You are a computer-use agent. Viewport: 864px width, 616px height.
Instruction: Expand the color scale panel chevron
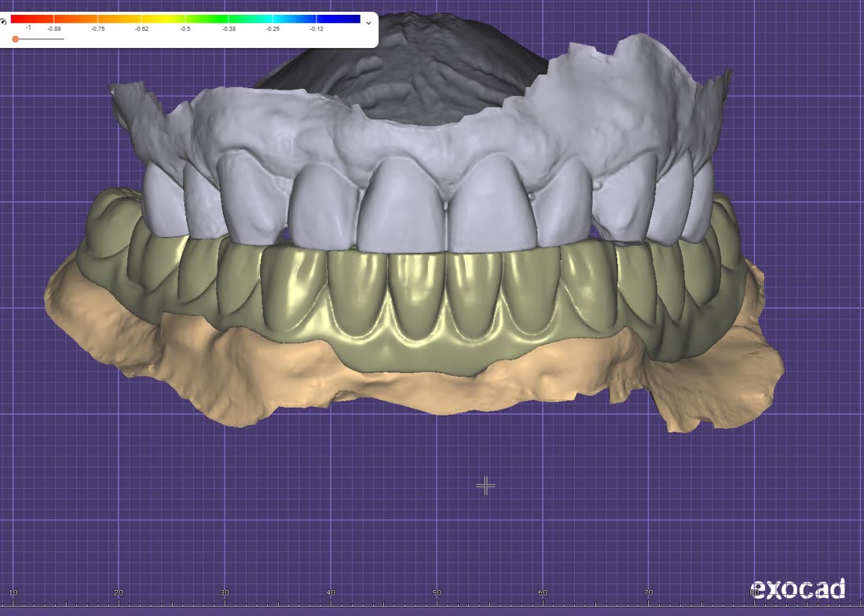(368, 23)
